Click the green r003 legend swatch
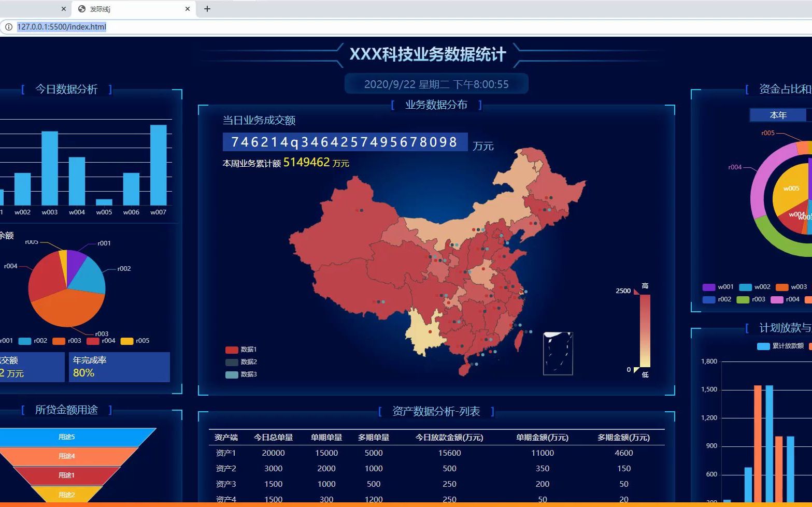 click(743, 299)
